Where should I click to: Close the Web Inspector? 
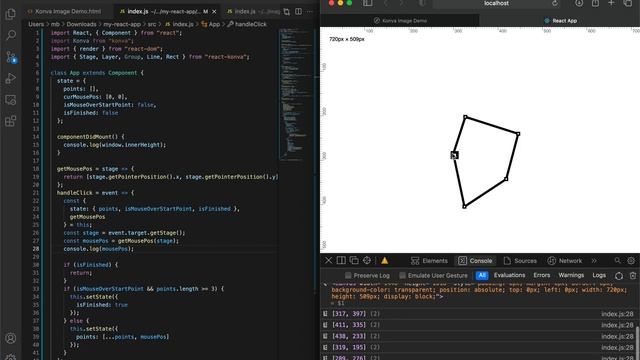coord(329,260)
